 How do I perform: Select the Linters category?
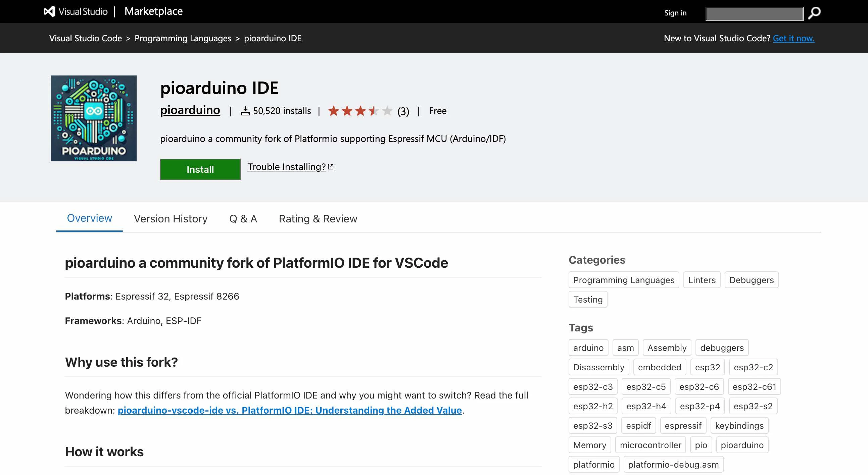(x=702, y=280)
